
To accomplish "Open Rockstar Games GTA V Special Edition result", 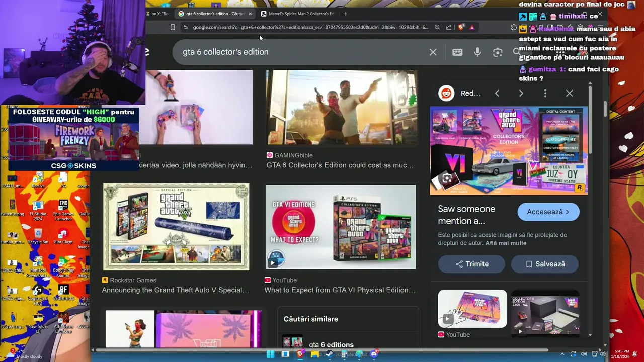I will tap(176, 290).
